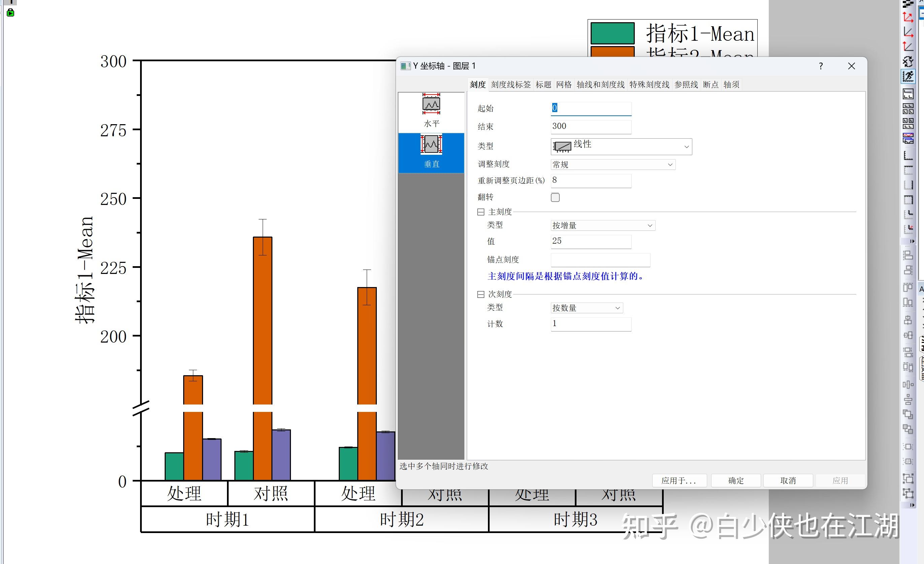Collapse the 主刻度 section
The height and width of the screenshot is (564, 924).
click(x=481, y=212)
